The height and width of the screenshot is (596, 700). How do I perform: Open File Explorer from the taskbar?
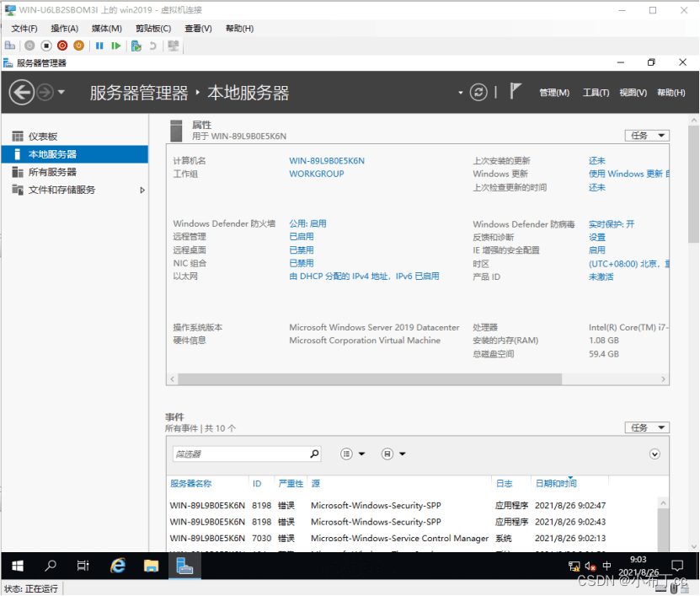[151, 566]
